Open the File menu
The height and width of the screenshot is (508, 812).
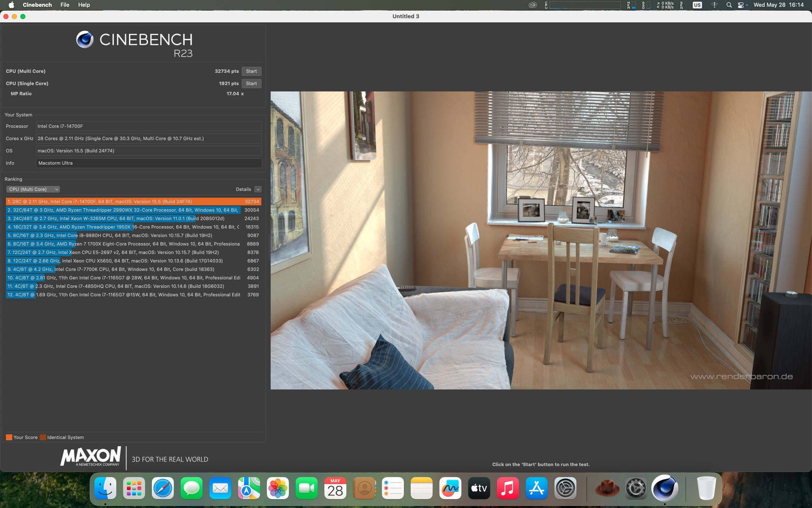tap(65, 5)
